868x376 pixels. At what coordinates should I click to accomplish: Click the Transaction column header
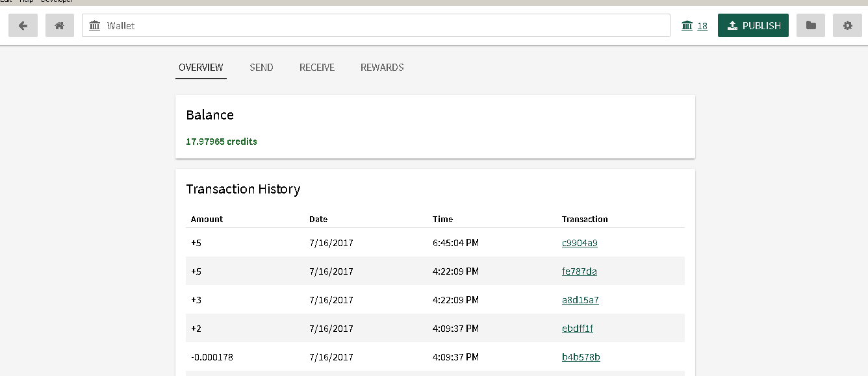585,219
